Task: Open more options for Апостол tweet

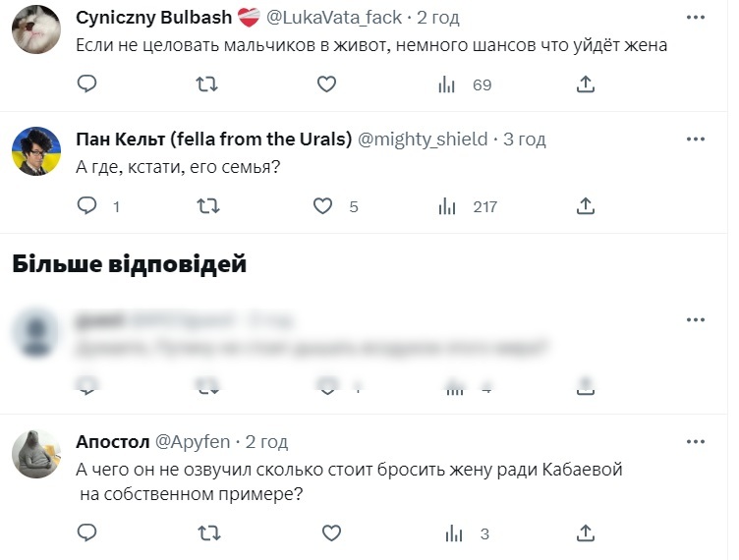Action: point(696,443)
